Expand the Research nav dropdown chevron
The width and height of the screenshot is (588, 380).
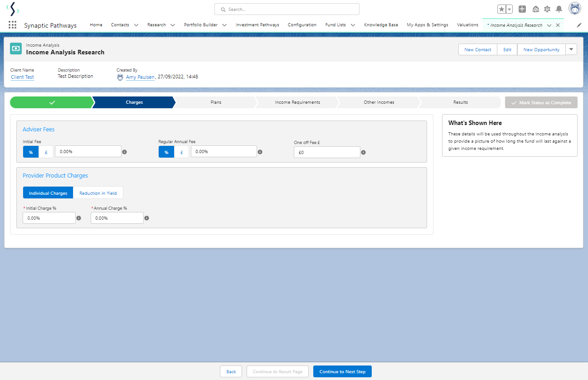point(173,25)
